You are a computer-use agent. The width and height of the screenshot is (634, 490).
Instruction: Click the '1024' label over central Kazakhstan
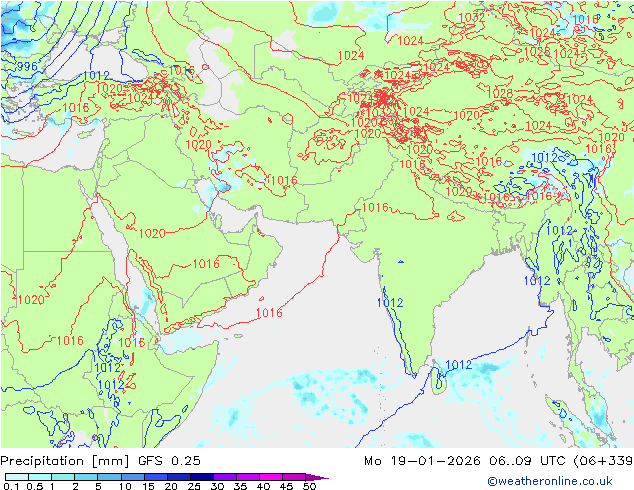351,55
